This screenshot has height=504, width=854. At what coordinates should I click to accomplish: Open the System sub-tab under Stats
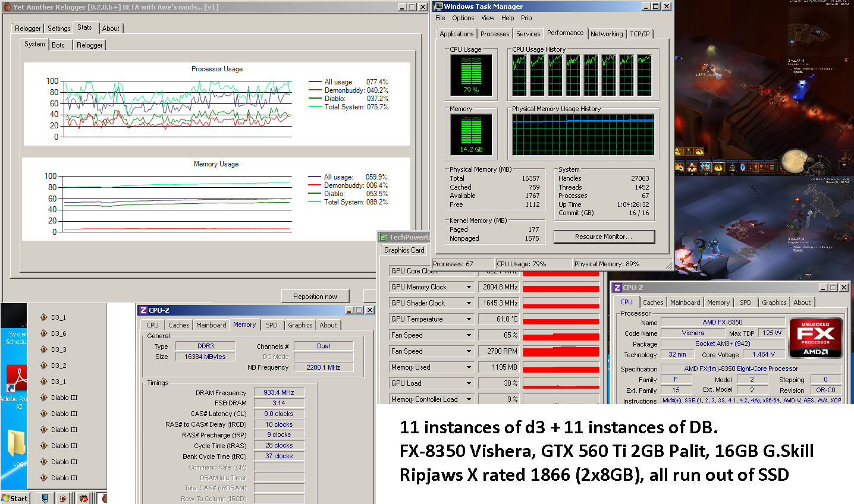34,44
